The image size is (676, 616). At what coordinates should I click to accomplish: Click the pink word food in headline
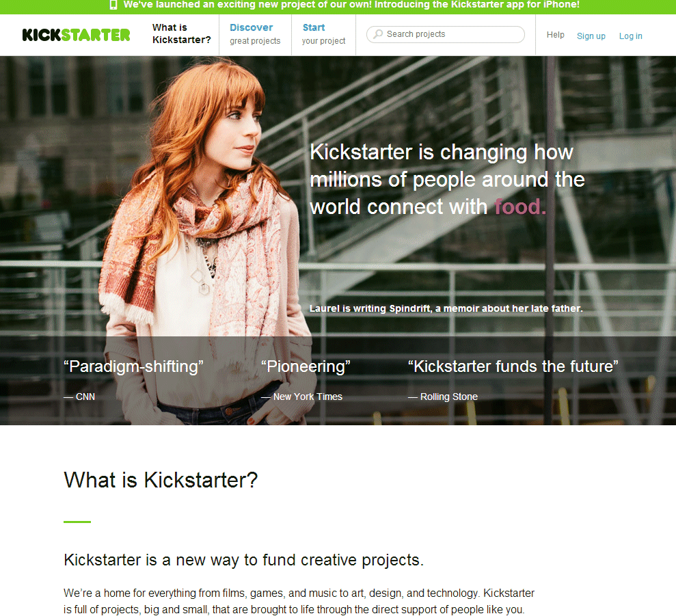(520, 206)
